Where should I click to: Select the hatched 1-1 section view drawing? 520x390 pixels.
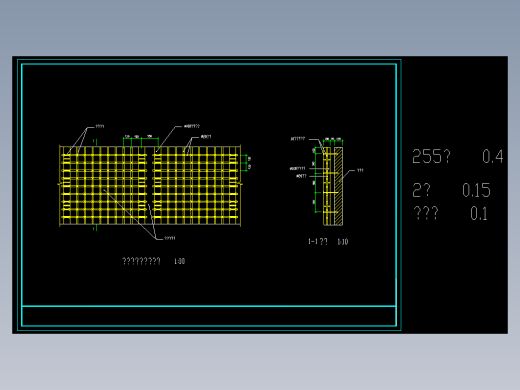(333, 186)
